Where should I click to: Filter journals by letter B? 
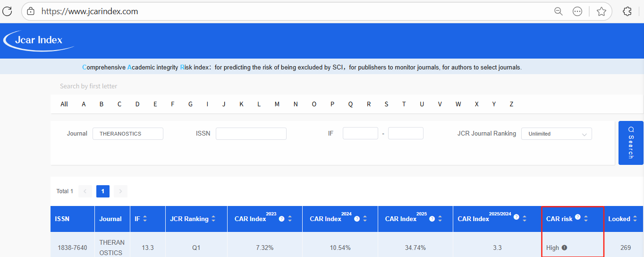point(102,104)
